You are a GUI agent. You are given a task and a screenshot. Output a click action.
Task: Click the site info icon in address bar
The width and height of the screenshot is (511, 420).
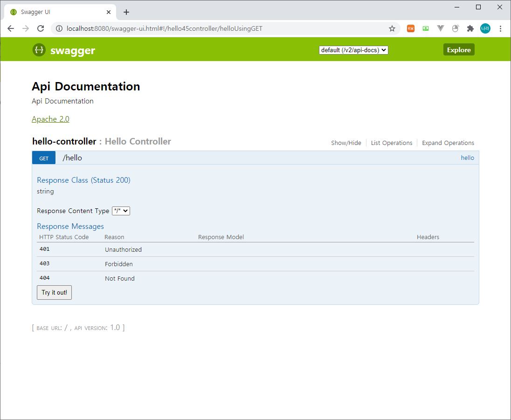[59, 29]
